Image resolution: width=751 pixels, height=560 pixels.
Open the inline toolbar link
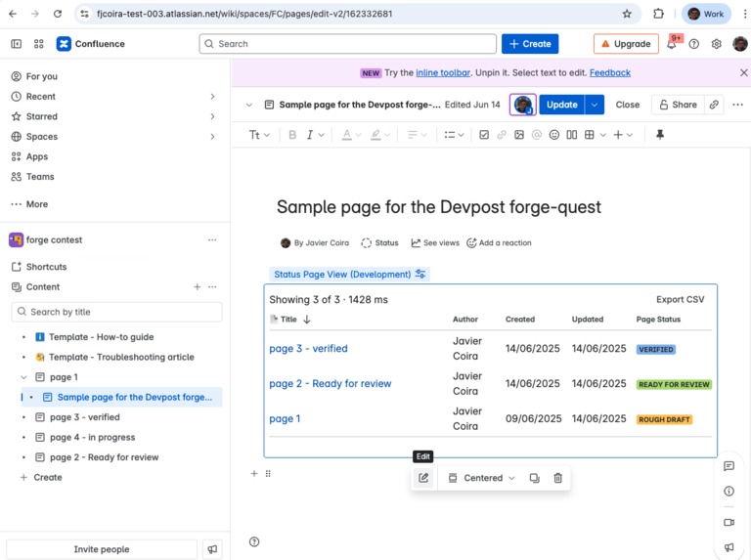point(443,72)
